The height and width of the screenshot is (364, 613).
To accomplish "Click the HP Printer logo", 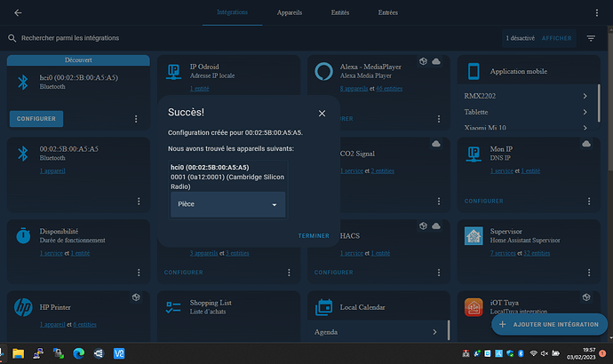I will pos(23,307).
